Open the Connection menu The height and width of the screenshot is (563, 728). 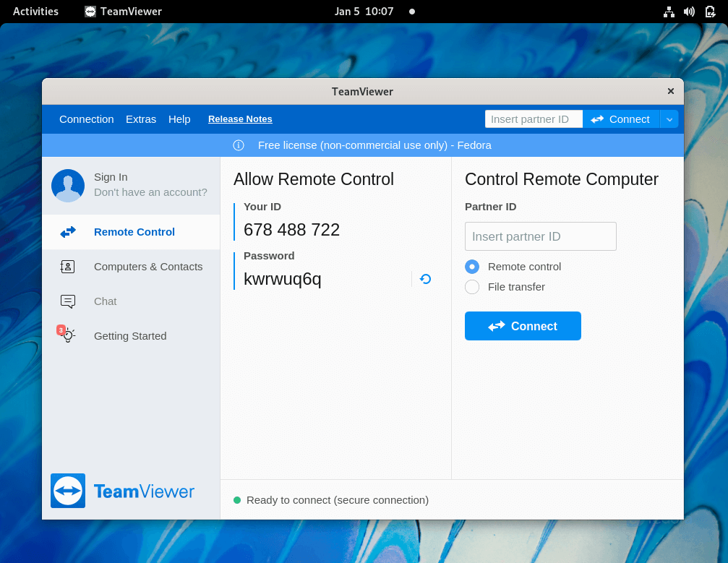point(86,119)
